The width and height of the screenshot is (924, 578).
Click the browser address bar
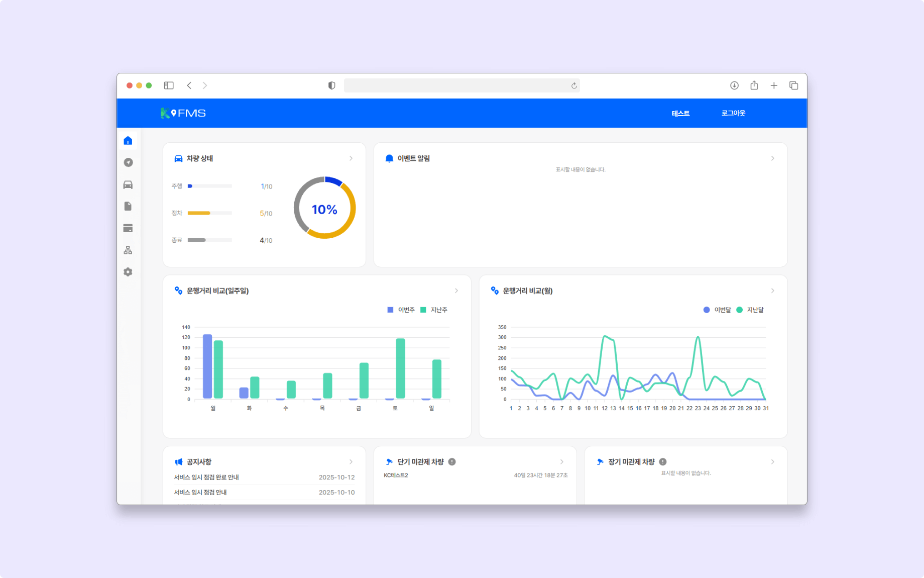(x=461, y=85)
